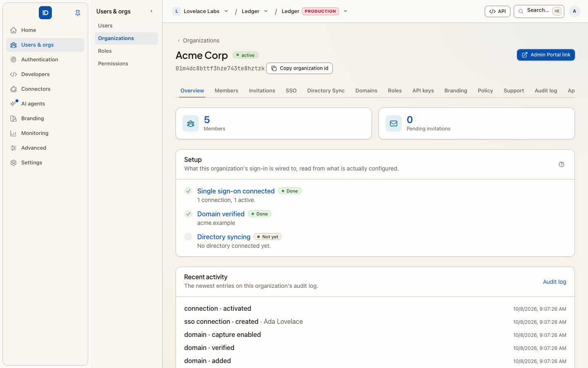Click the Copy organization id button
This screenshot has width=588, height=368.
[299, 68]
